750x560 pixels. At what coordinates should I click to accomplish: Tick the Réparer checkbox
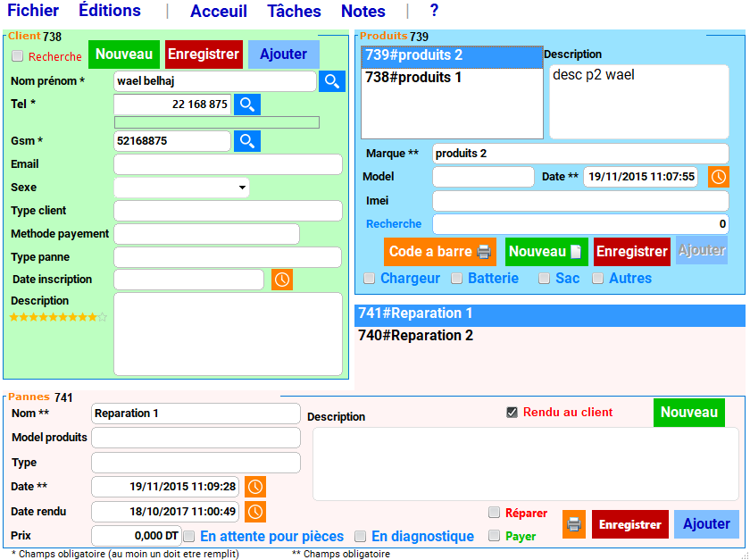494,513
